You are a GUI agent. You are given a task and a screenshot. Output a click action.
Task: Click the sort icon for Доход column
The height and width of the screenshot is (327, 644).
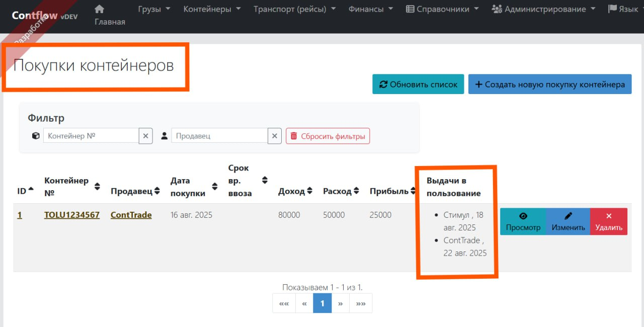coord(310,191)
